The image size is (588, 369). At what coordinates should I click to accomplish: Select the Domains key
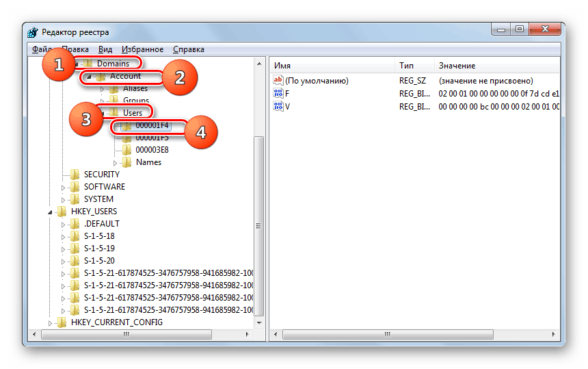[113, 64]
